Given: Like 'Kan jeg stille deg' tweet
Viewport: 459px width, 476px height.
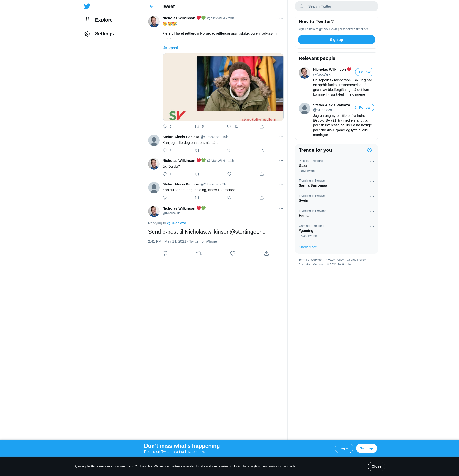Looking at the screenshot, I should pos(229,150).
